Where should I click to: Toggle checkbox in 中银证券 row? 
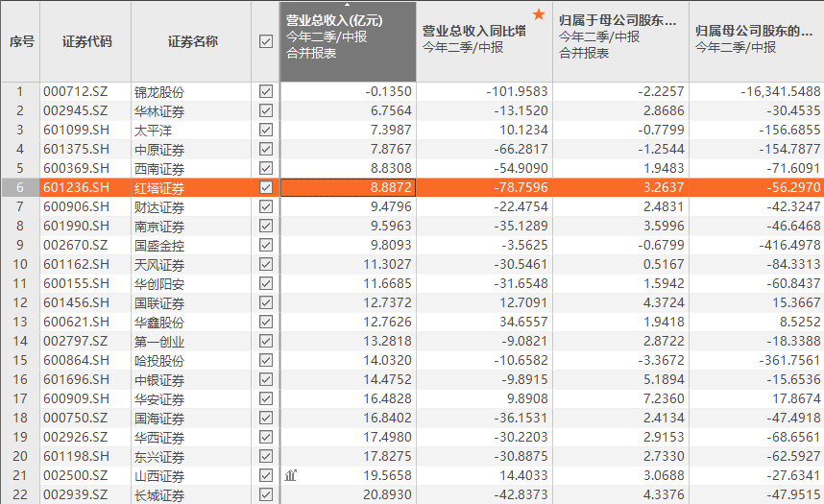point(266,379)
